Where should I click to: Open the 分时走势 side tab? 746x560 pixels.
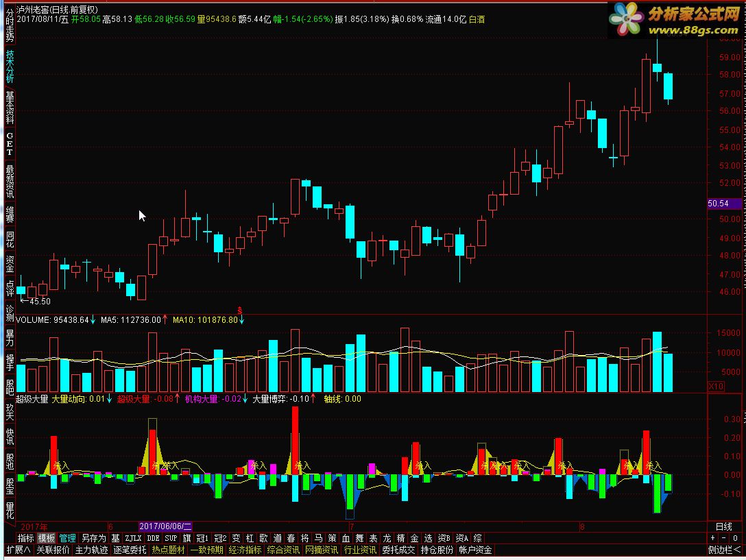10,25
